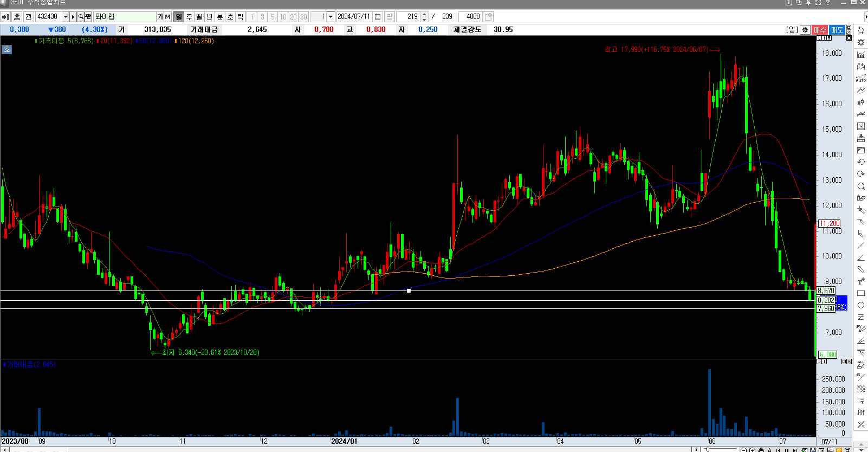868x452 pixels.
Task: Select the magnifier zoom tool
Action: tap(861, 186)
